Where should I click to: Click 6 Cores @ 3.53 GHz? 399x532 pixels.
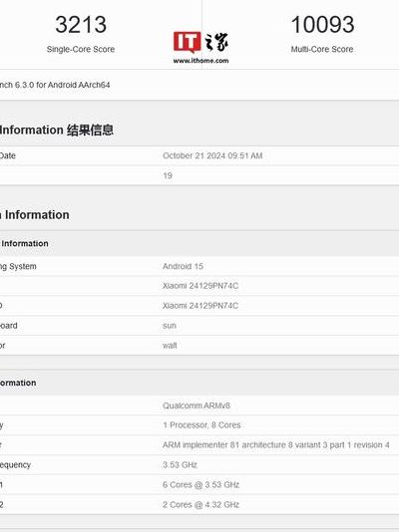click(x=201, y=485)
